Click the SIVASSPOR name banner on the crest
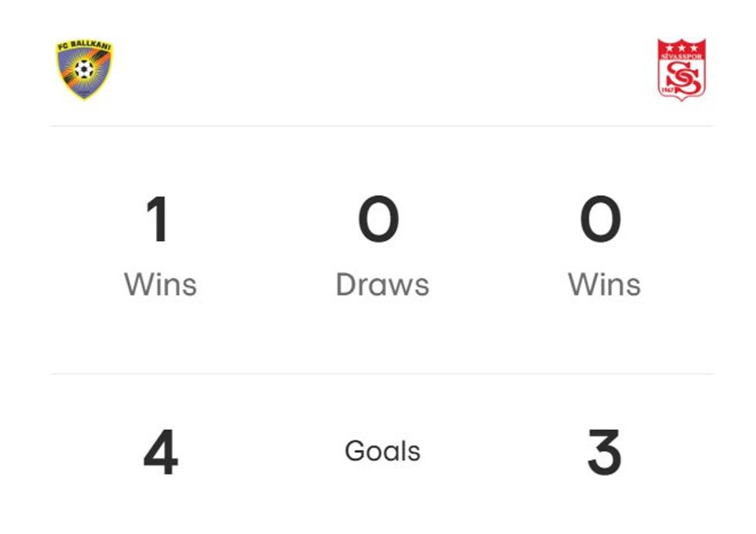The width and height of the screenshot is (756, 534). point(681,56)
